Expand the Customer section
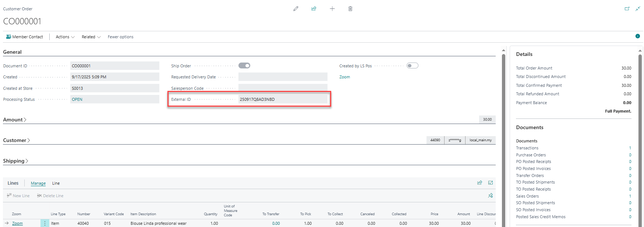 pos(17,140)
